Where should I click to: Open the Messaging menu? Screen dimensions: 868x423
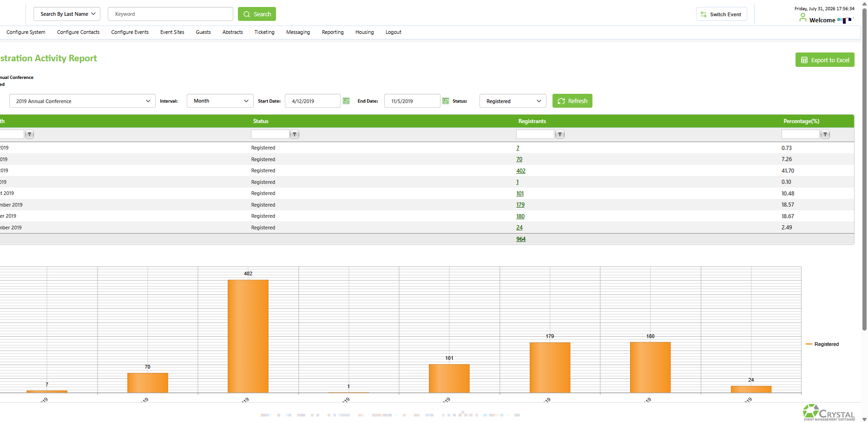tap(298, 33)
